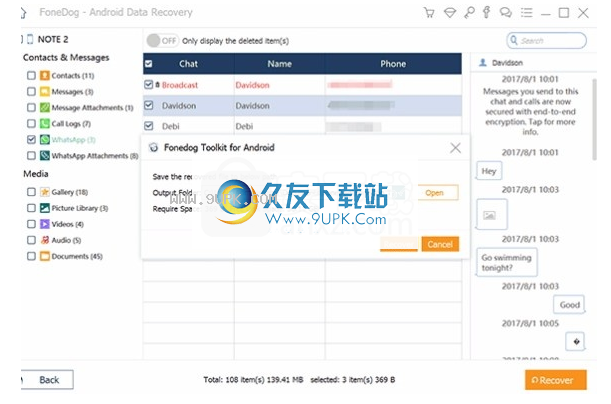Screen dimensions: 611x404
Task: Click the NOTE 2 device icon
Action: [x=30, y=39]
